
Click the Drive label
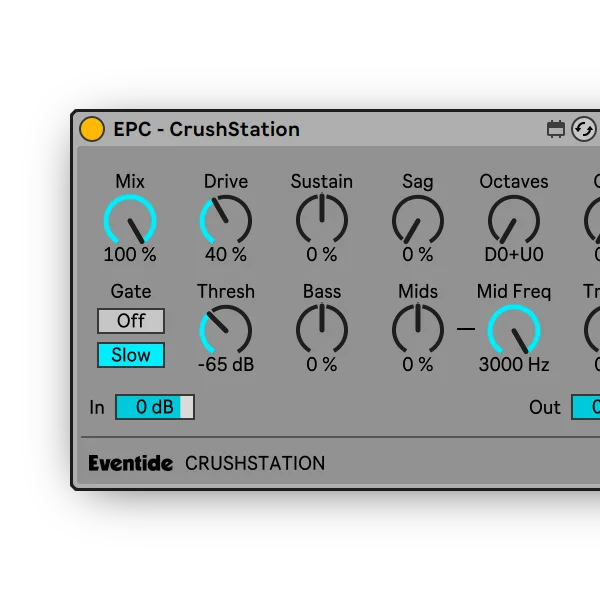(226, 181)
